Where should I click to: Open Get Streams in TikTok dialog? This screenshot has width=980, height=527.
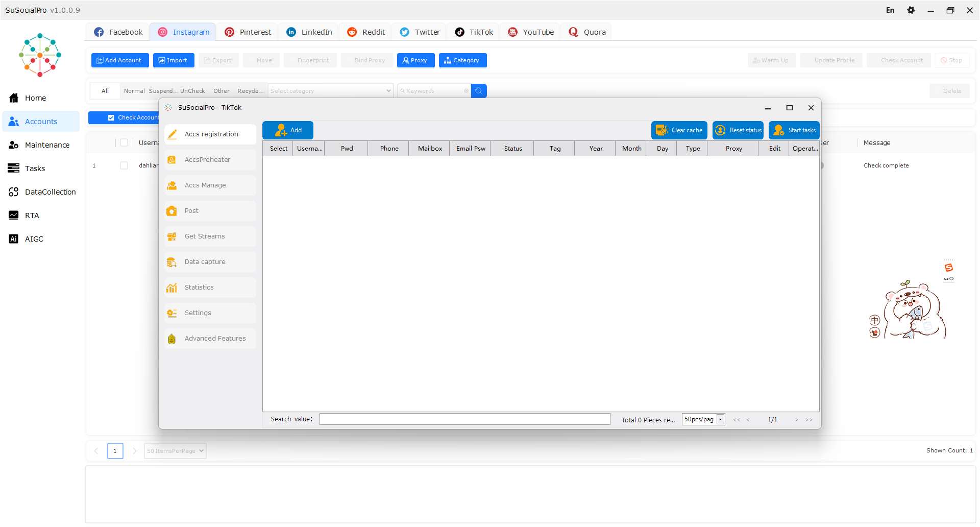click(x=210, y=236)
